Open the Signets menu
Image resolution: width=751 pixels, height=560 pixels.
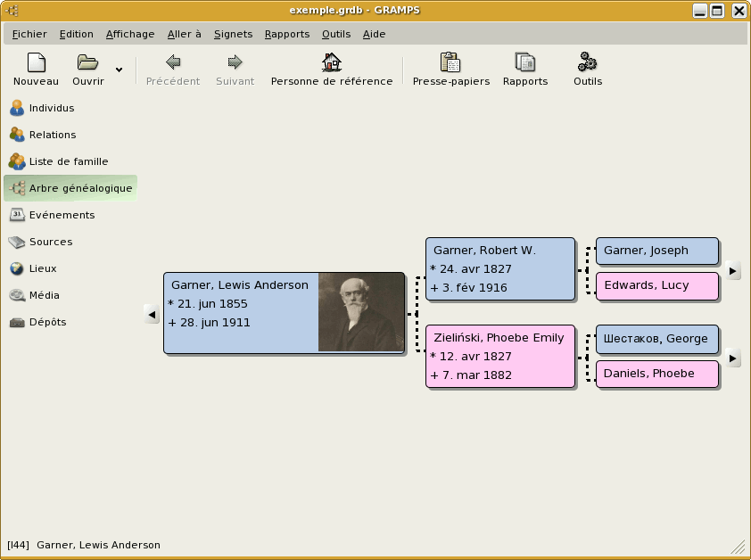point(233,34)
